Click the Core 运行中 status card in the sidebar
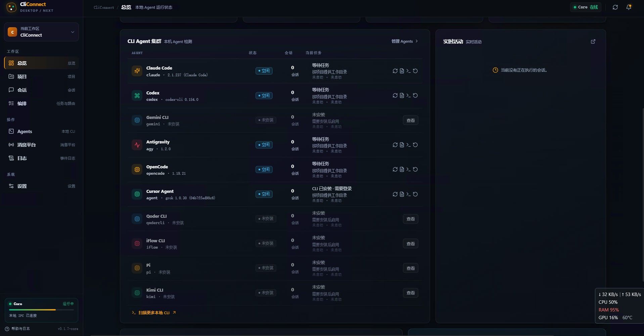644x336 pixels. 41,310
